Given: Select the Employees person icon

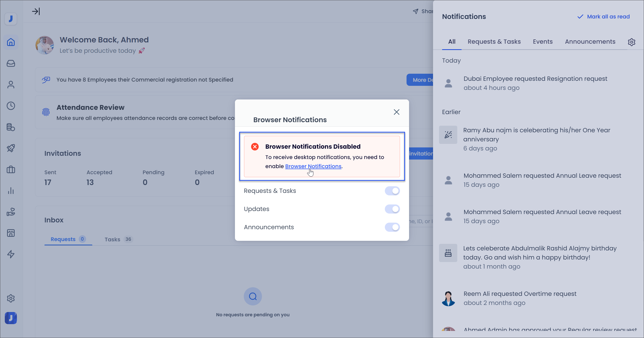Looking at the screenshot, I should [11, 84].
